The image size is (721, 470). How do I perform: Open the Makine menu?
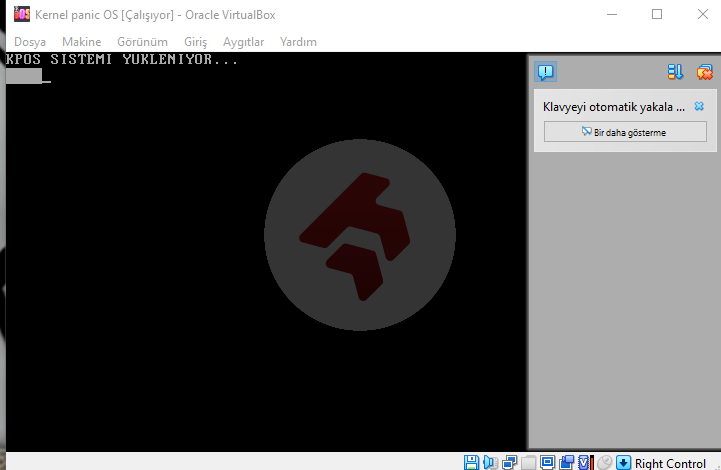coord(81,42)
